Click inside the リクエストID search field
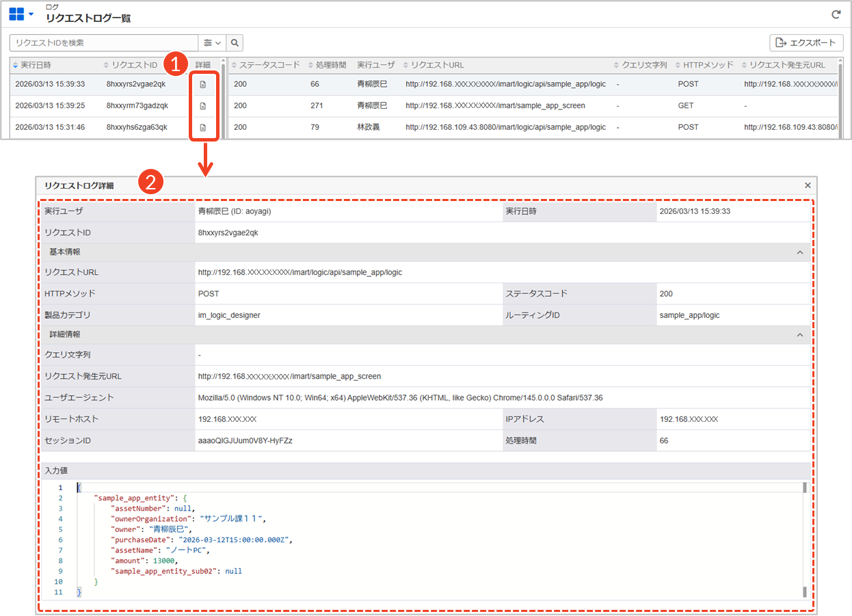 [103, 43]
